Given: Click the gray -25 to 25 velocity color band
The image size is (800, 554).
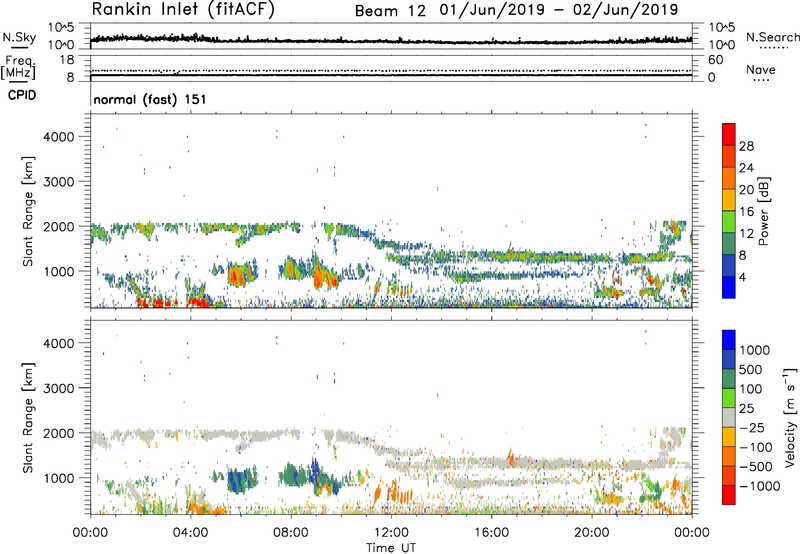Looking at the screenshot, I should point(729,417).
